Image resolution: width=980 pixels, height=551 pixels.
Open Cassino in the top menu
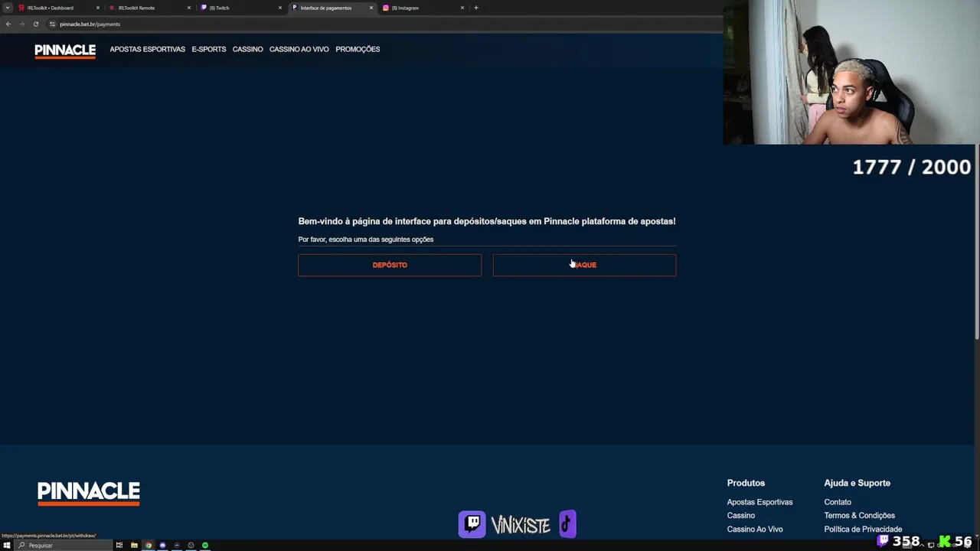[x=247, y=49]
